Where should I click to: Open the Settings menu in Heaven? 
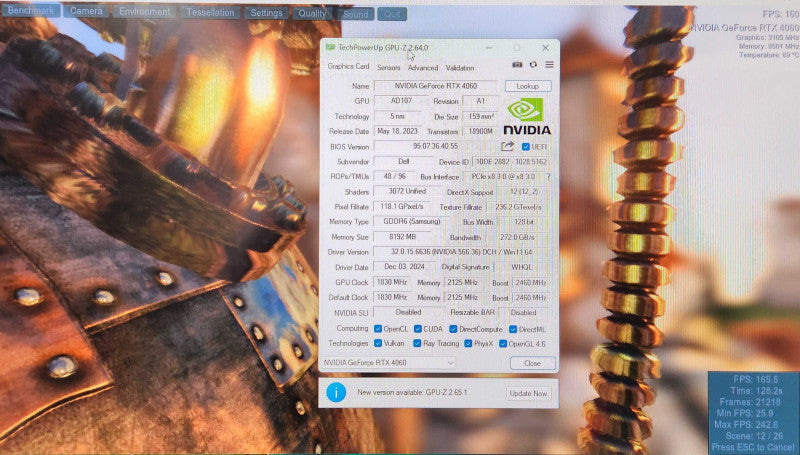266,13
